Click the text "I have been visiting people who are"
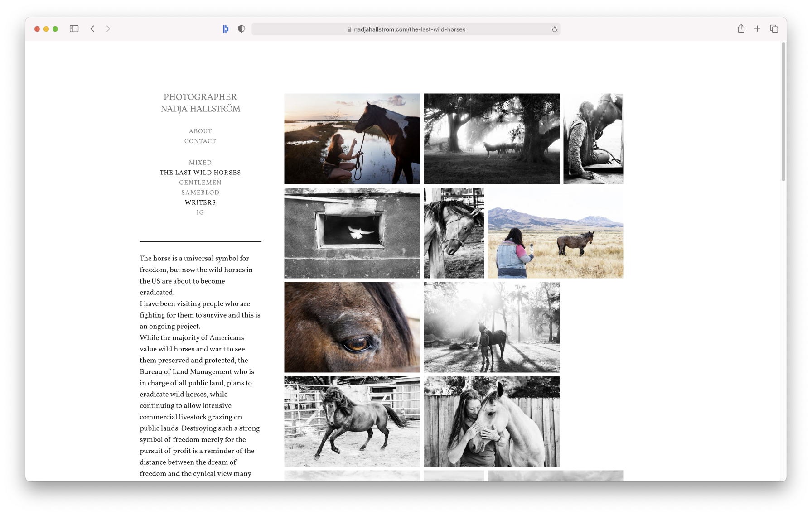Viewport: 812px width, 515px height. [x=195, y=303]
